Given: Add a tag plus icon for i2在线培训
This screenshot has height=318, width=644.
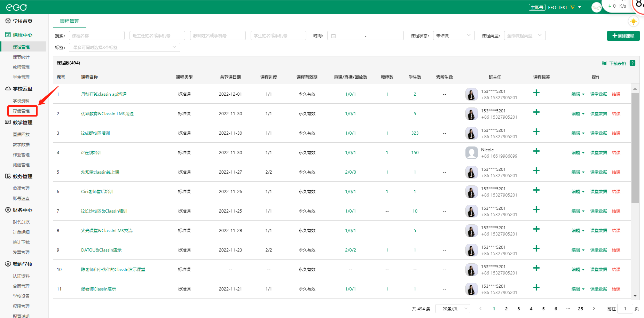Looking at the screenshot, I should (536, 151).
